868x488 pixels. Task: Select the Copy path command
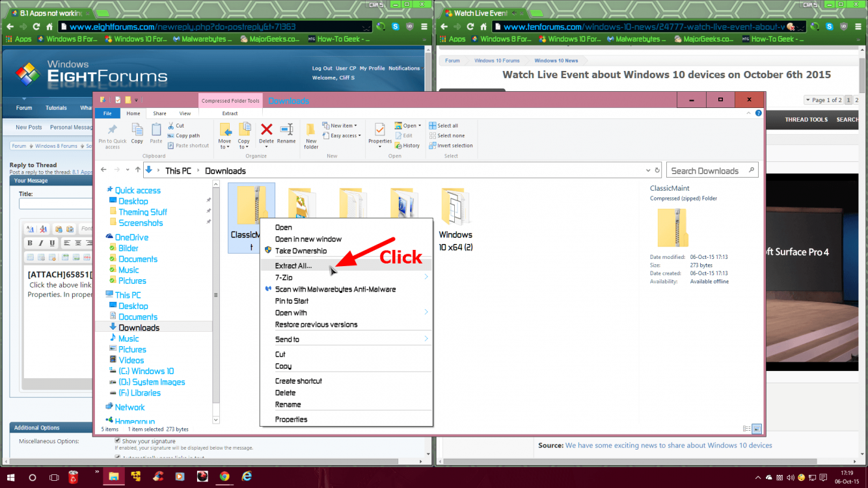[183, 135]
